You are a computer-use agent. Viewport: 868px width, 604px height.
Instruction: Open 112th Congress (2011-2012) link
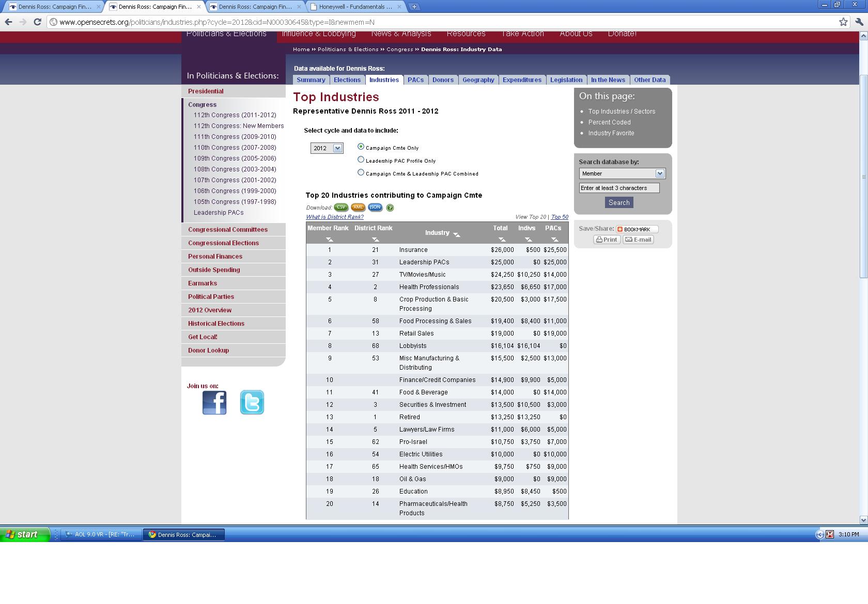click(235, 115)
